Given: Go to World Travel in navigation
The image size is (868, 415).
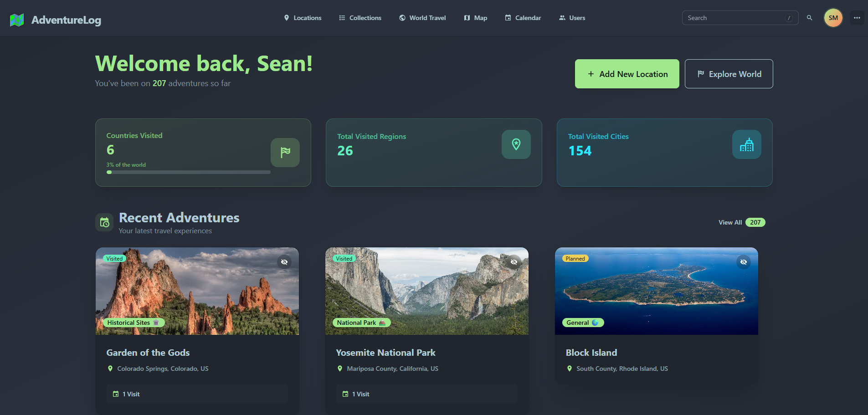Looking at the screenshot, I should coord(422,18).
